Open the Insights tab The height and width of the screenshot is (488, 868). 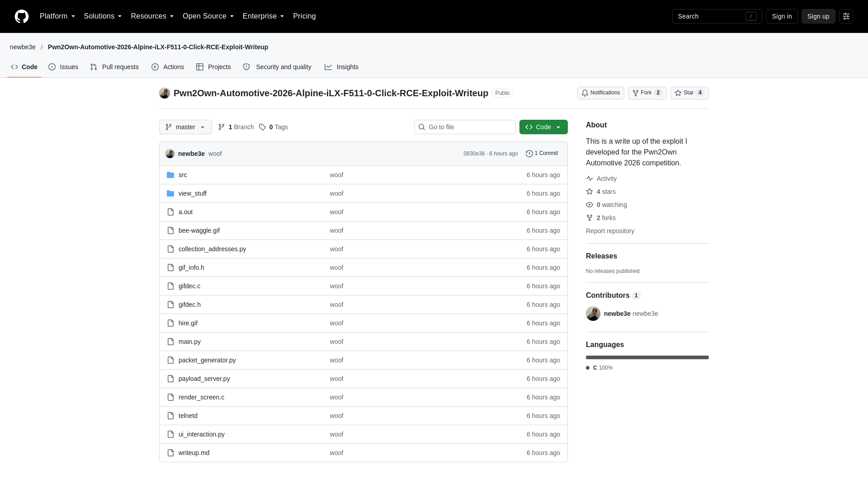pos(341,67)
